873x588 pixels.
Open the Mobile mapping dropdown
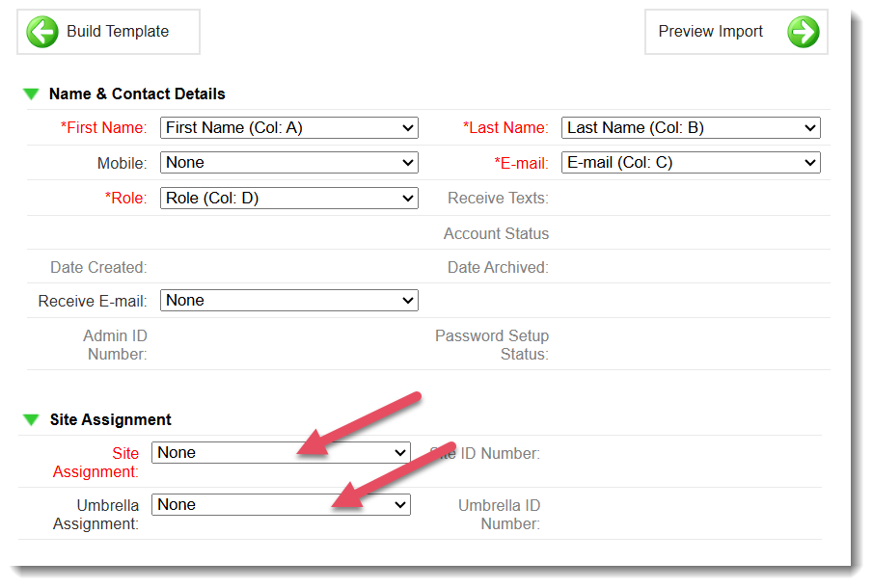tap(289, 163)
